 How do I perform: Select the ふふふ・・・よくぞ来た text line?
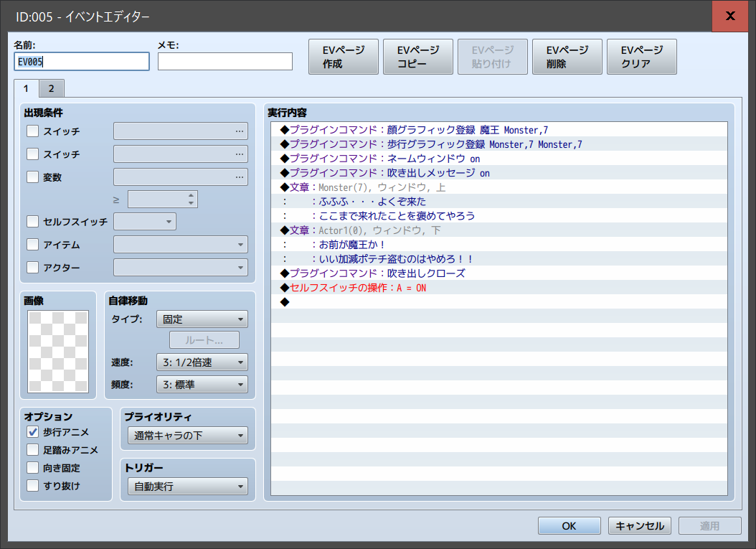pos(499,202)
